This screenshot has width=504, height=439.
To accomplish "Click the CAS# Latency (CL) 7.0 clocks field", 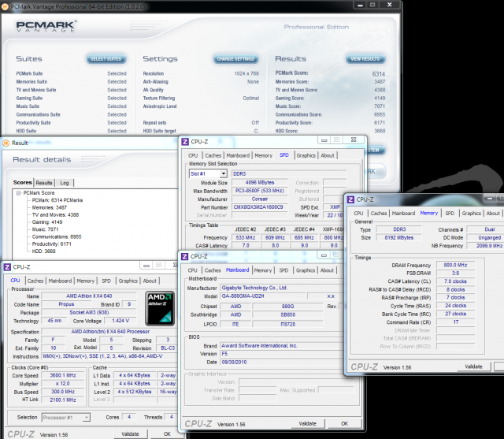I will (x=455, y=281).
